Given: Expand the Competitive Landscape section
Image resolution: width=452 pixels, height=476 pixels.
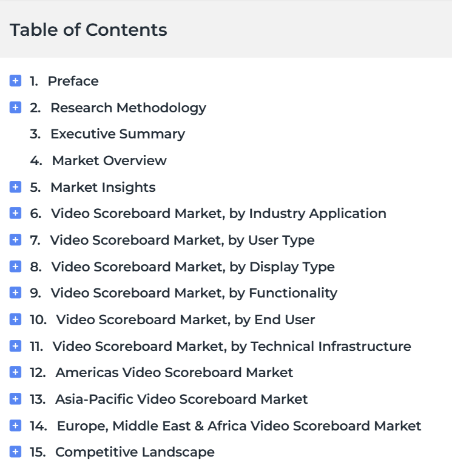Looking at the screenshot, I should click(16, 452).
